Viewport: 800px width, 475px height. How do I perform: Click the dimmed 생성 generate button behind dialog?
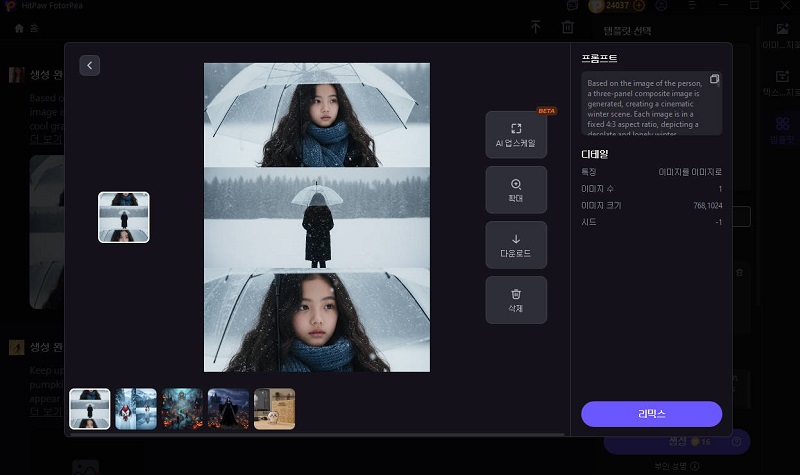(677, 442)
